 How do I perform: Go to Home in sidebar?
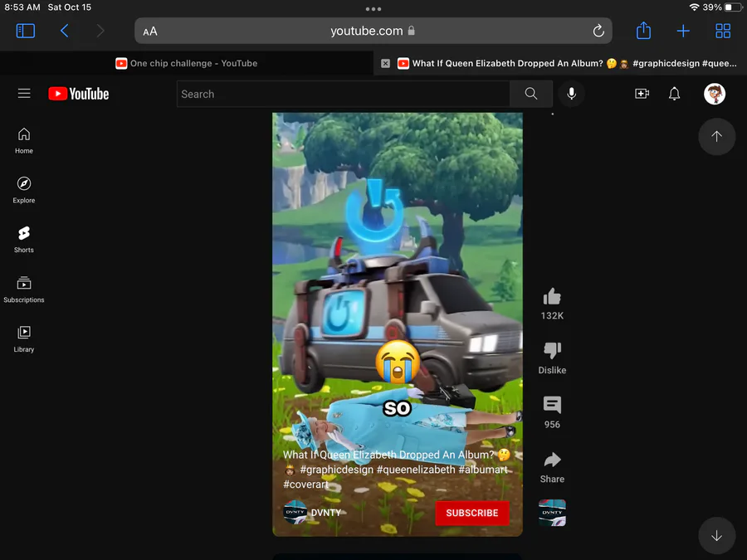pyautogui.click(x=24, y=141)
